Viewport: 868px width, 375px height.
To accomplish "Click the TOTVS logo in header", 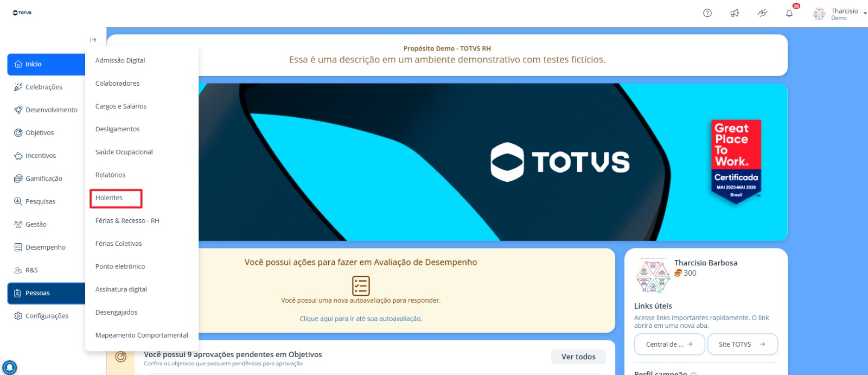I will 22,12.
